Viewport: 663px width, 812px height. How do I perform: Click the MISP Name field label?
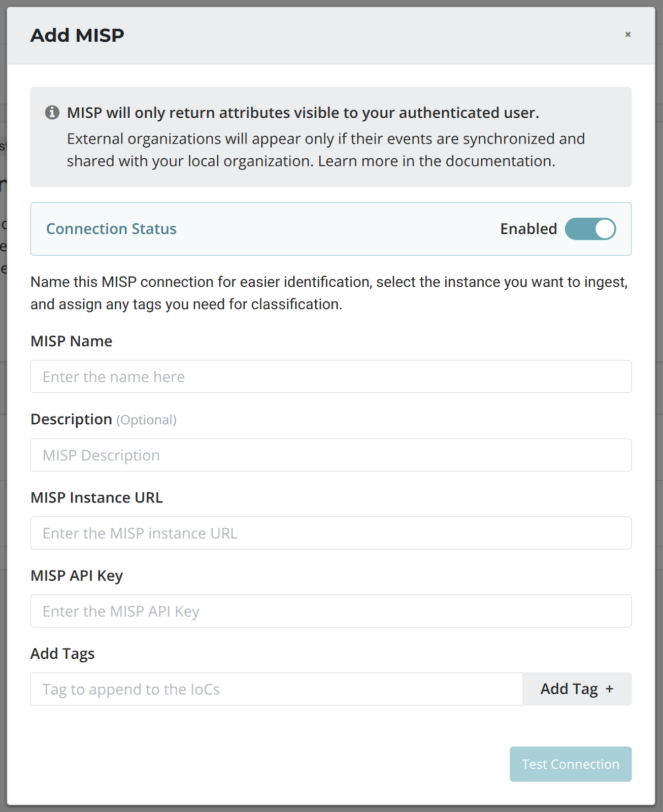pyautogui.click(x=71, y=341)
